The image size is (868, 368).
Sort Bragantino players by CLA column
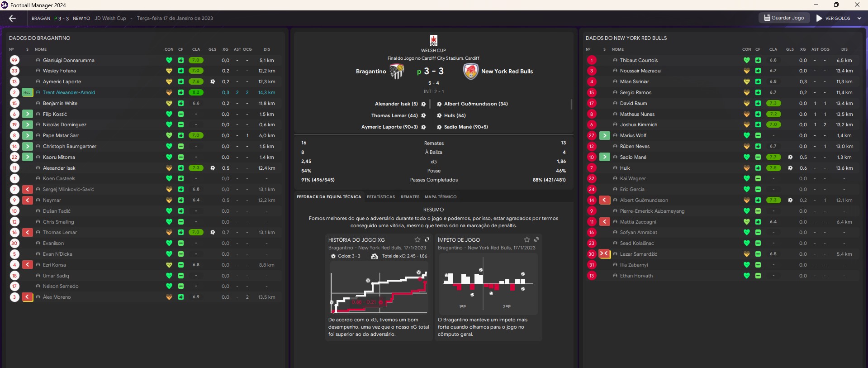click(196, 49)
